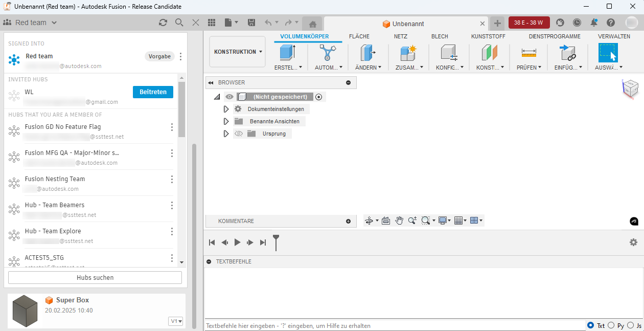Screen dimensions: 644x331
Task: Select the Txt radio button
Action: pos(591,325)
